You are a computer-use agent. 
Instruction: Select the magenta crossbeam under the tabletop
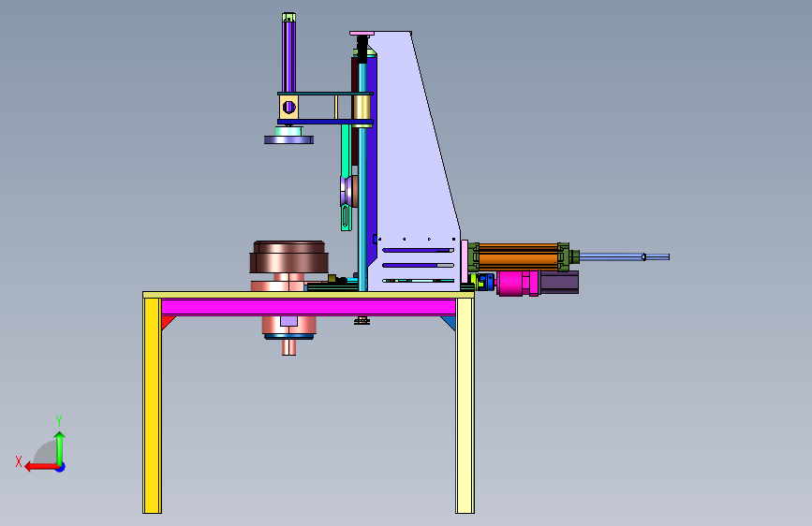coord(309,307)
